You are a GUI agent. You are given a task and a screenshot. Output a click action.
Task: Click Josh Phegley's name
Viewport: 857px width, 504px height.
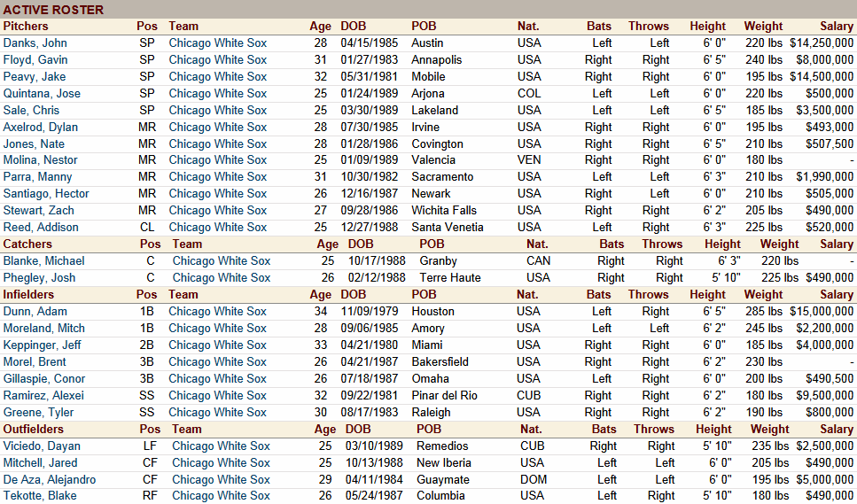point(40,277)
